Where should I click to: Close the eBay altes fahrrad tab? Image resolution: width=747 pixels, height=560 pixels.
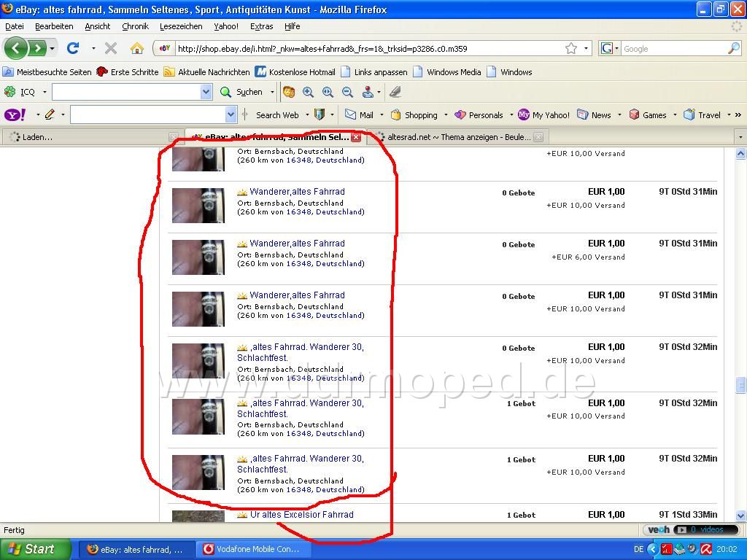(356, 138)
